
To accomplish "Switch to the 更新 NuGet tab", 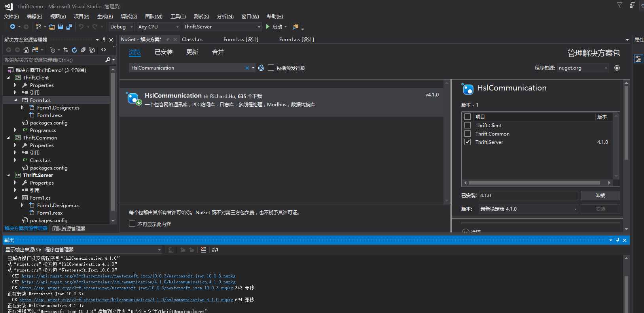I will coord(192,52).
